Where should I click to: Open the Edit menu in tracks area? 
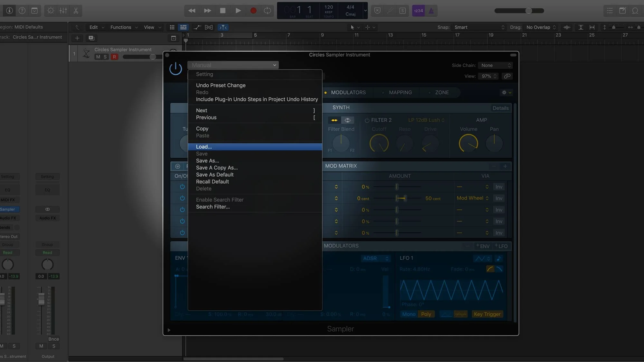(97, 27)
